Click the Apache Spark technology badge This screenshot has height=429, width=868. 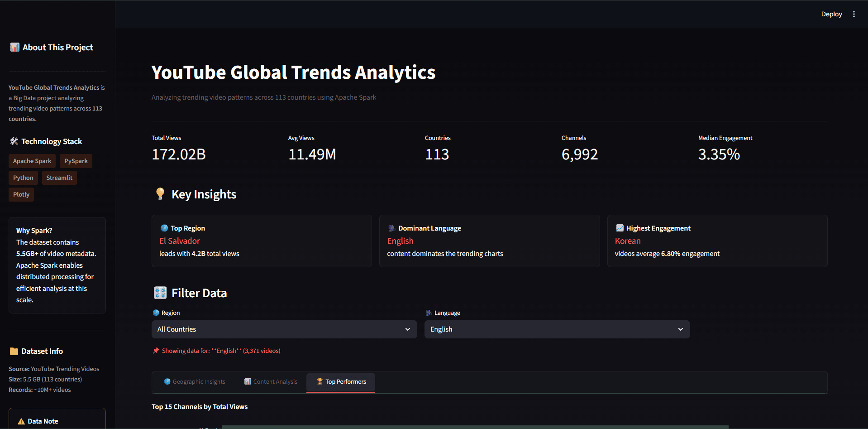[32, 161]
